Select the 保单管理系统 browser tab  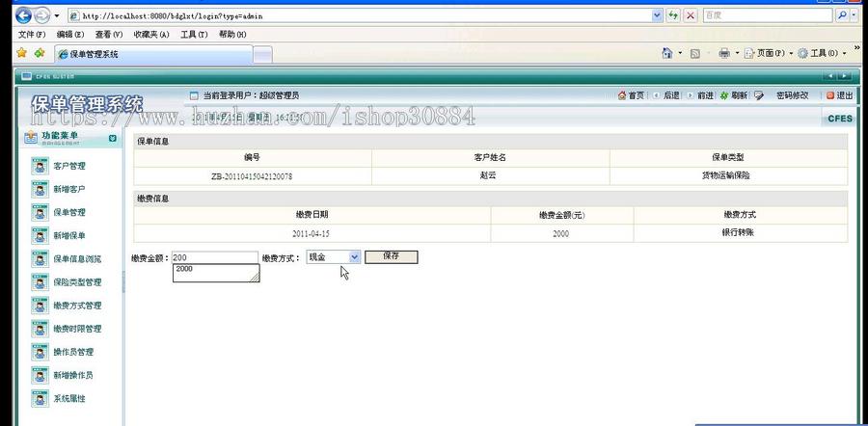pos(153,54)
